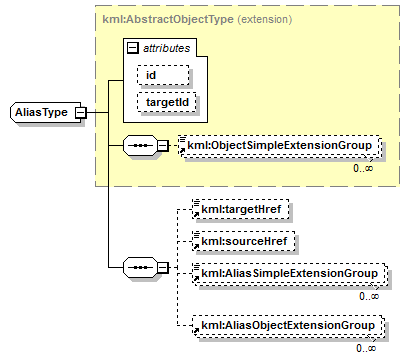
Task: Select the id attribute
Action: tap(163, 75)
